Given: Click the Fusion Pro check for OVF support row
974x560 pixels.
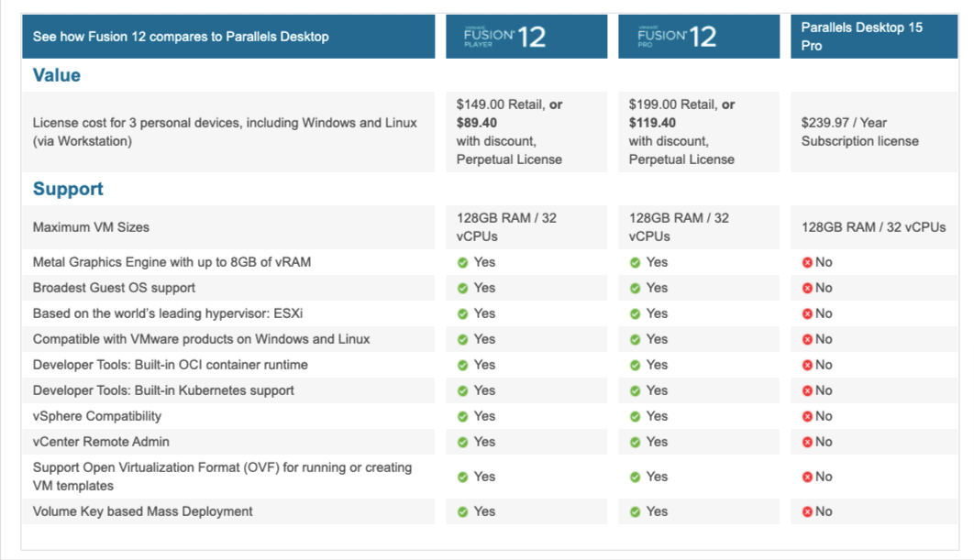Looking at the screenshot, I should (x=635, y=477).
